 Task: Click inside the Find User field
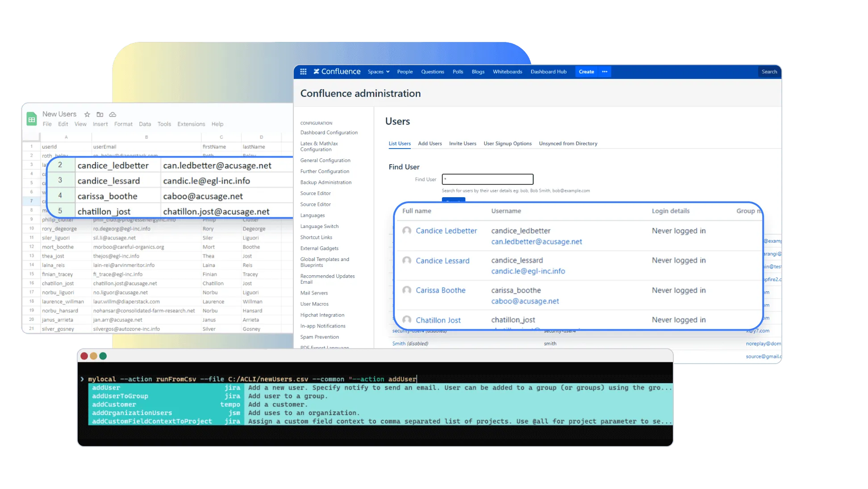[x=488, y=179]
